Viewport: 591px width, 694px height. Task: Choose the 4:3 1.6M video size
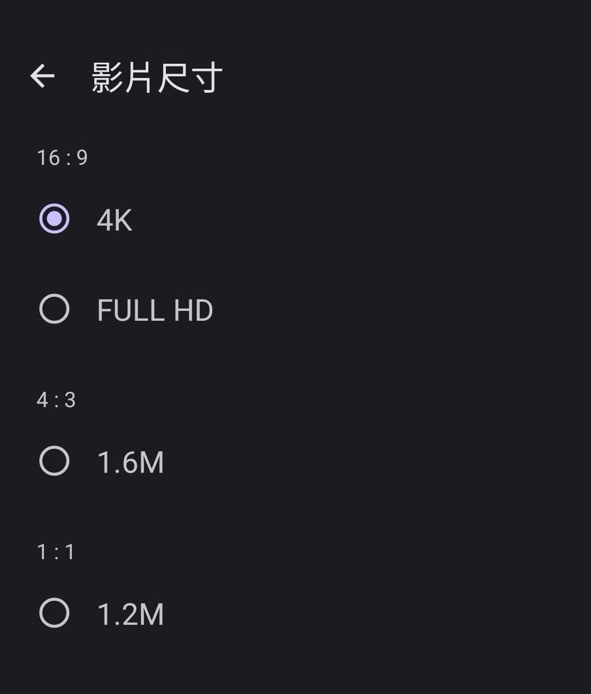295,462
